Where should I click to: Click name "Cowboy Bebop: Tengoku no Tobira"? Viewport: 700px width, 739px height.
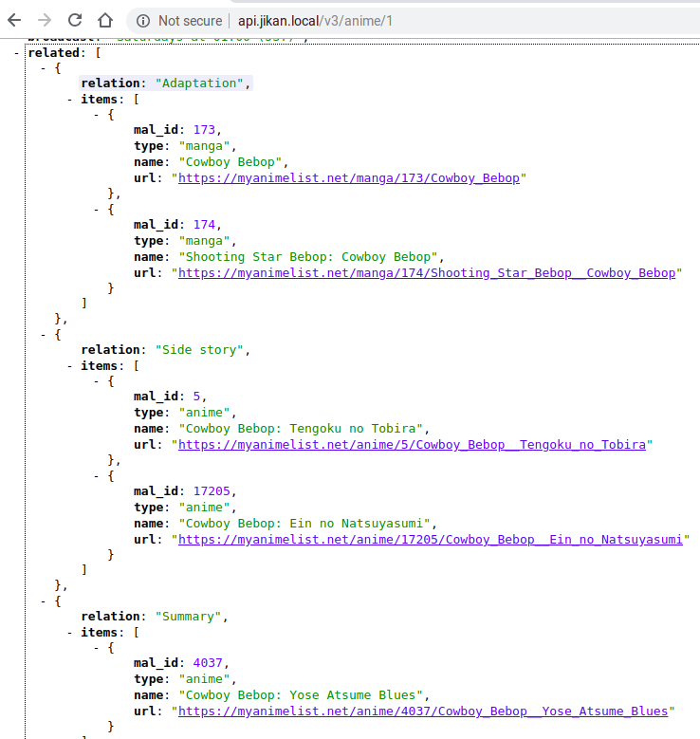click(x=301, y=429)
